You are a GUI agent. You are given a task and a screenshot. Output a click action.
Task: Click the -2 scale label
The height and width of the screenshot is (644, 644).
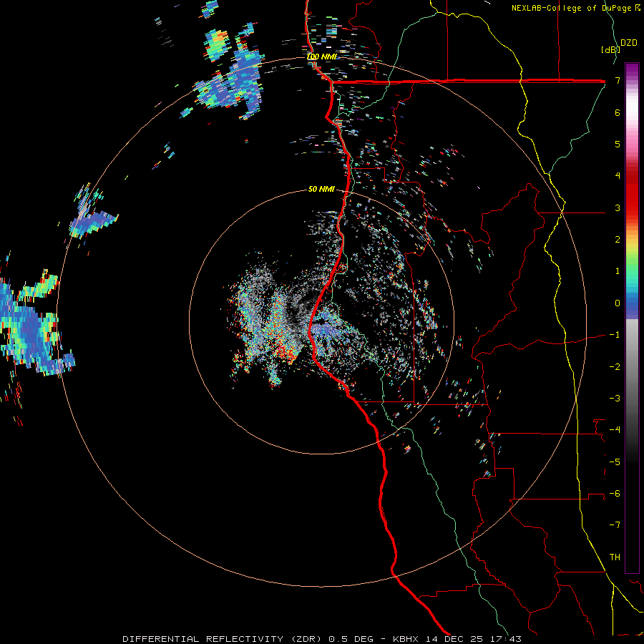pyautogui.click(x=615, y=367)
